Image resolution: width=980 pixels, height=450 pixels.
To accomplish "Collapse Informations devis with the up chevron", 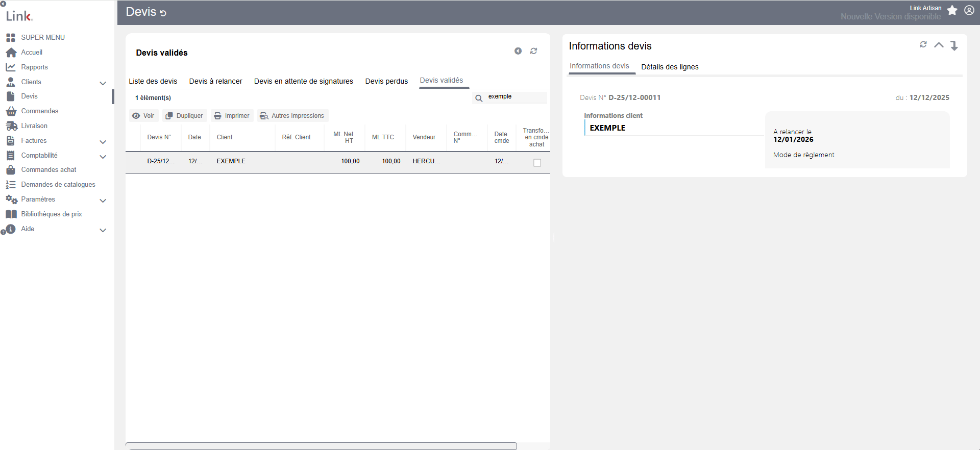I will [939, 45].
